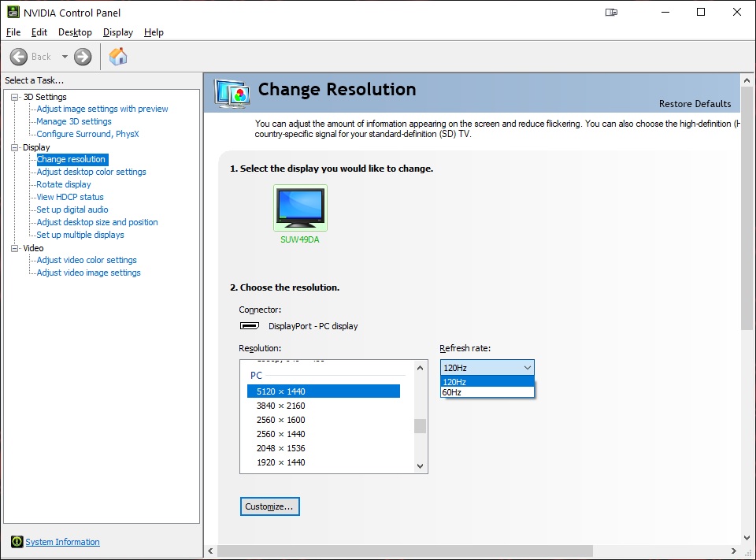Click Restore Defaults link

pyautogui.click(x=695, y=104)
